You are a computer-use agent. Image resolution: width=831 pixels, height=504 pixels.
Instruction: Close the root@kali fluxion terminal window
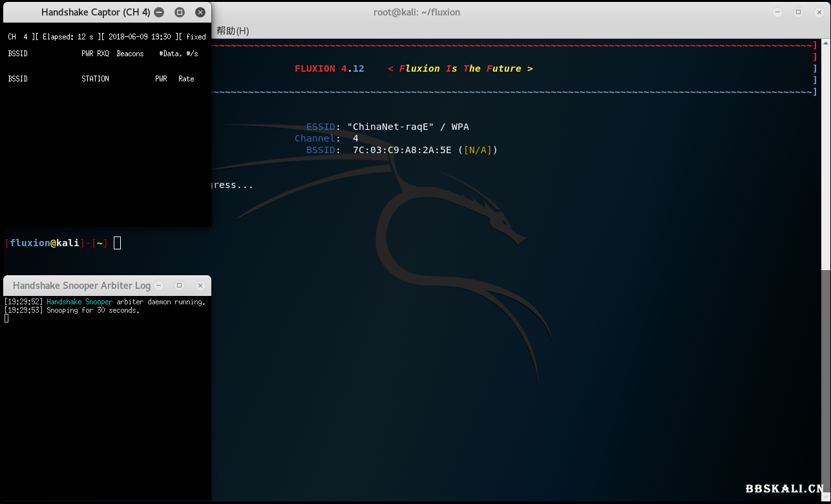click(x=818, y=12)
